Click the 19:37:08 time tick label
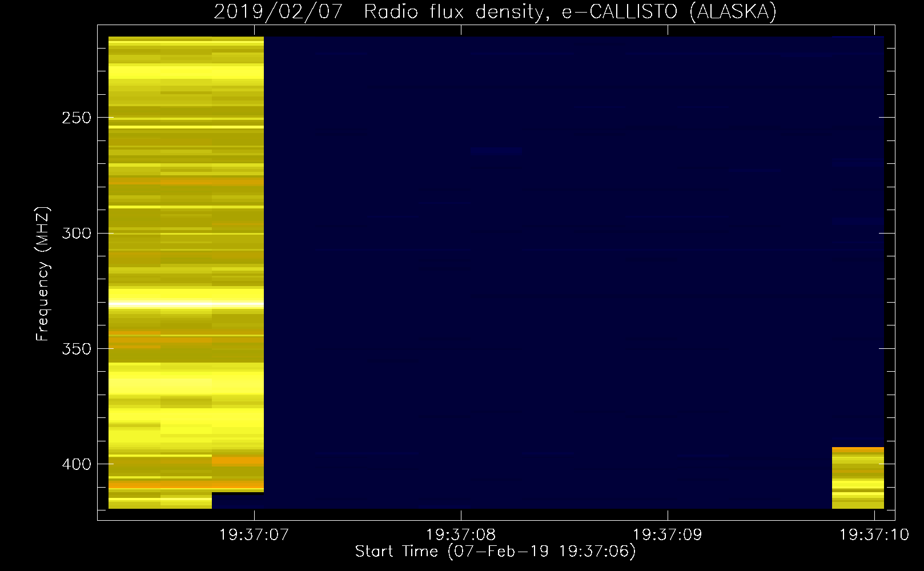The image size is (924, 571). coord(461,534)
